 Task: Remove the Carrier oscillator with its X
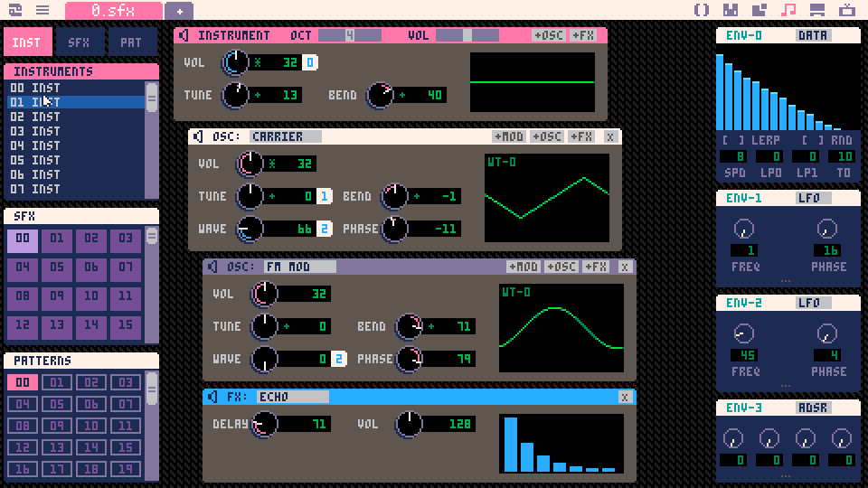pos(610,136)
